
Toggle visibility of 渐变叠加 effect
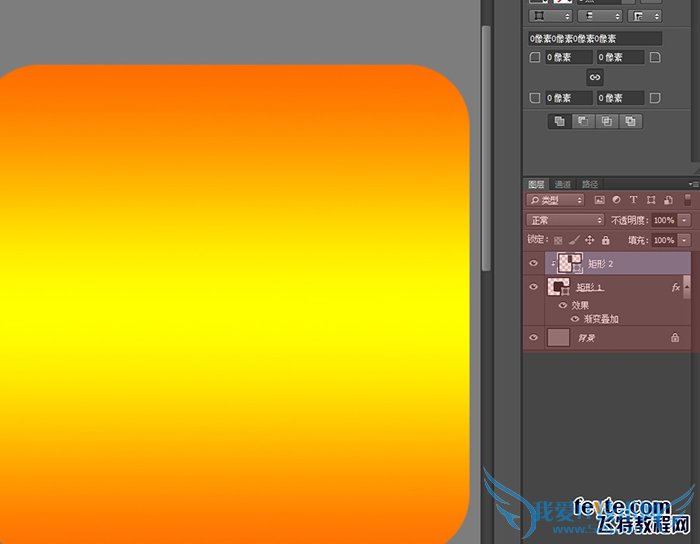tap(575, 319)
